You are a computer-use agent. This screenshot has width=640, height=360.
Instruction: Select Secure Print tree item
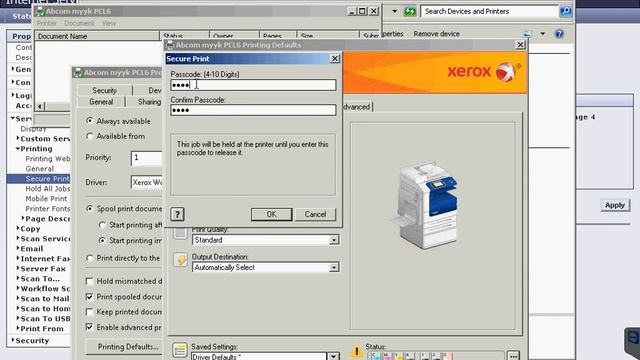click(47, 178)
